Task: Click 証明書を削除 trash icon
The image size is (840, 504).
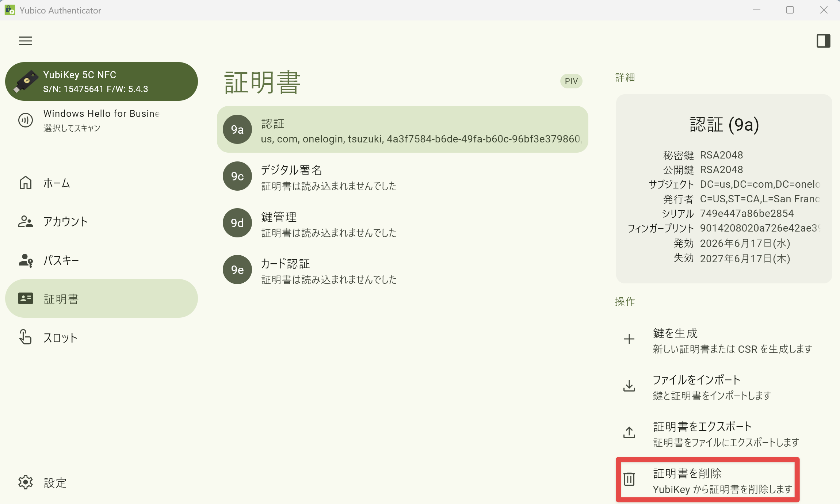Action: 629,479
